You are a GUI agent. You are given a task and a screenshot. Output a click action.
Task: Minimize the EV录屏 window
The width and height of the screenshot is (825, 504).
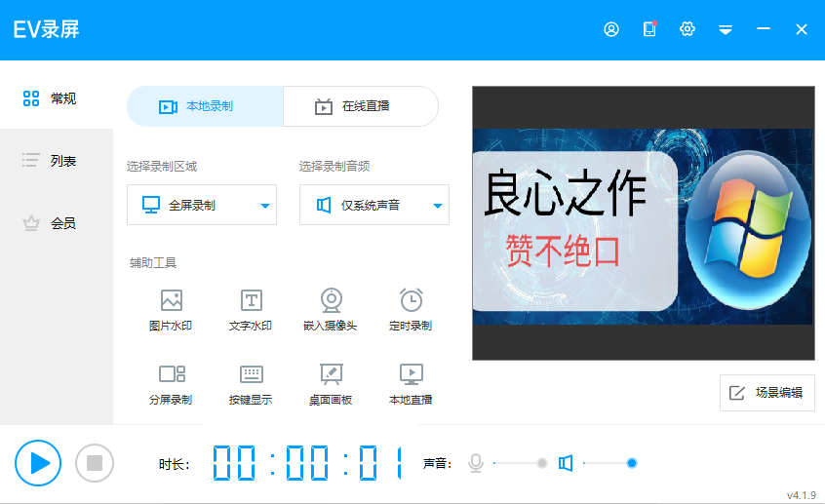click(764, 28)
